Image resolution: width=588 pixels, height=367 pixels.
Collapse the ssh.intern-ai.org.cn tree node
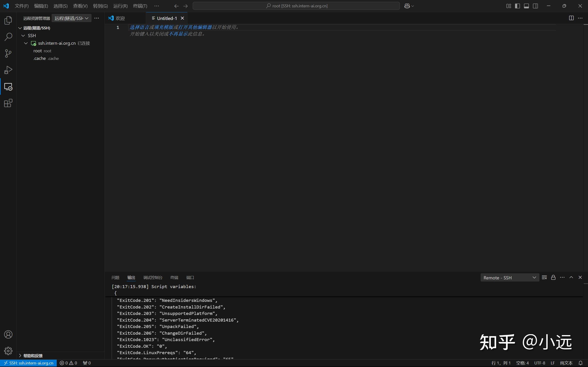pyautogui.click(x=26, y=43)
